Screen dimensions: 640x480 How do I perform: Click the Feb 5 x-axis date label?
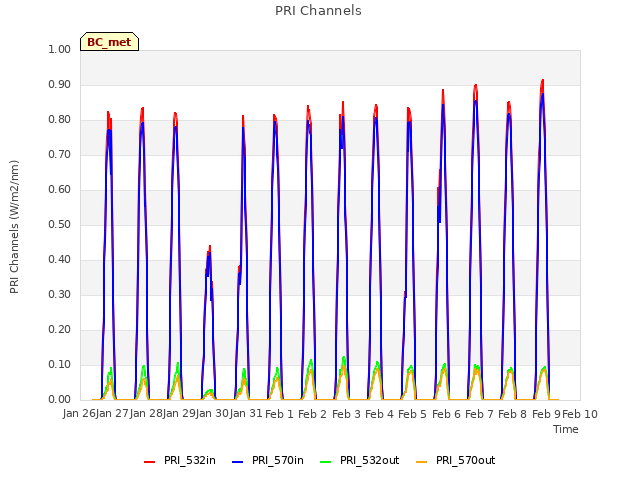(412, 414)
